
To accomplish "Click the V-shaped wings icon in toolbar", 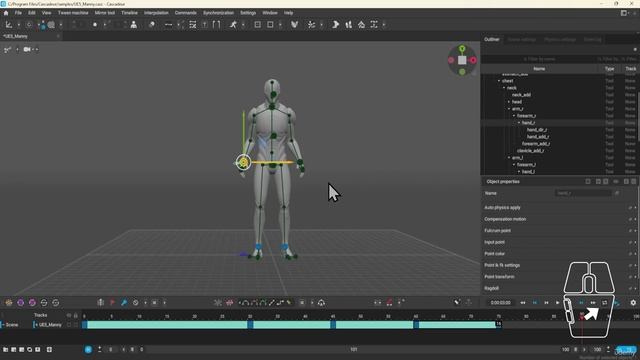I will point(294,25).
